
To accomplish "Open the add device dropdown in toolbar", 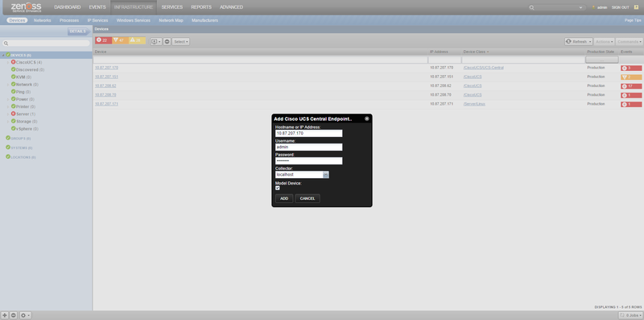I will pyautogui.click(x=155, y=42).
